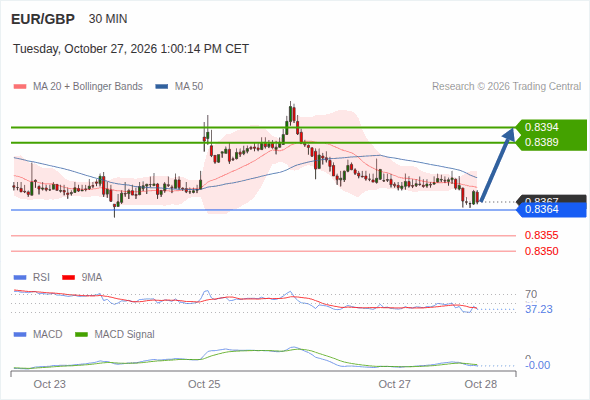Click the MACD legend label

tap(47, 334)
